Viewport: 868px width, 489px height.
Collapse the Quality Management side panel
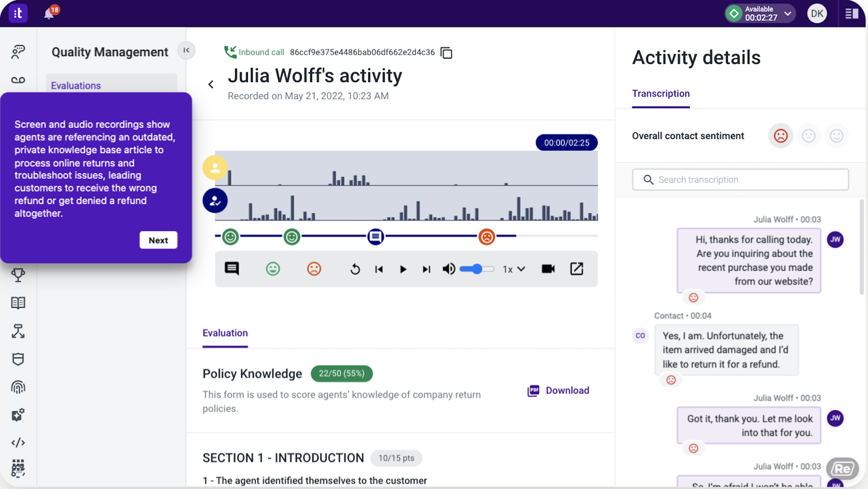click(186, 50)
